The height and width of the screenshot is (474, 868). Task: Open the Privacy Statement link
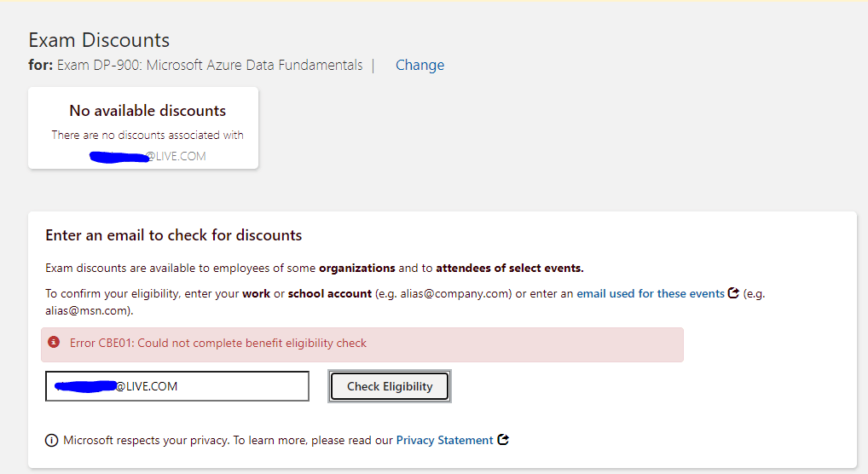pyautogui.click(x=444, y=440)
